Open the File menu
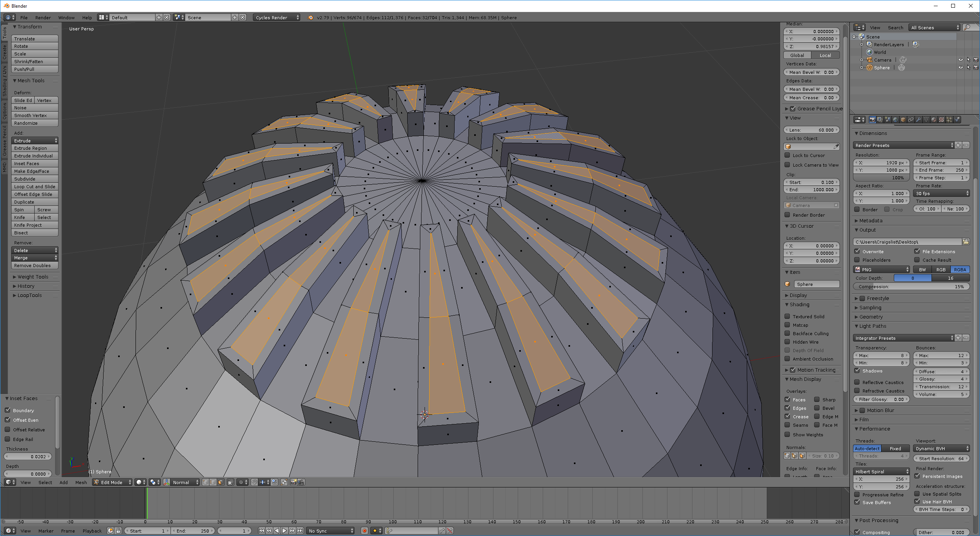 coord(24,17)
